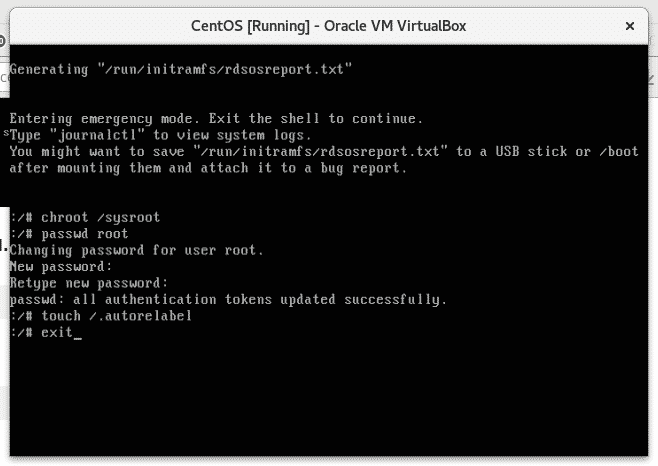Click the exit command text
658x466 pixels.
coord(57,332)
